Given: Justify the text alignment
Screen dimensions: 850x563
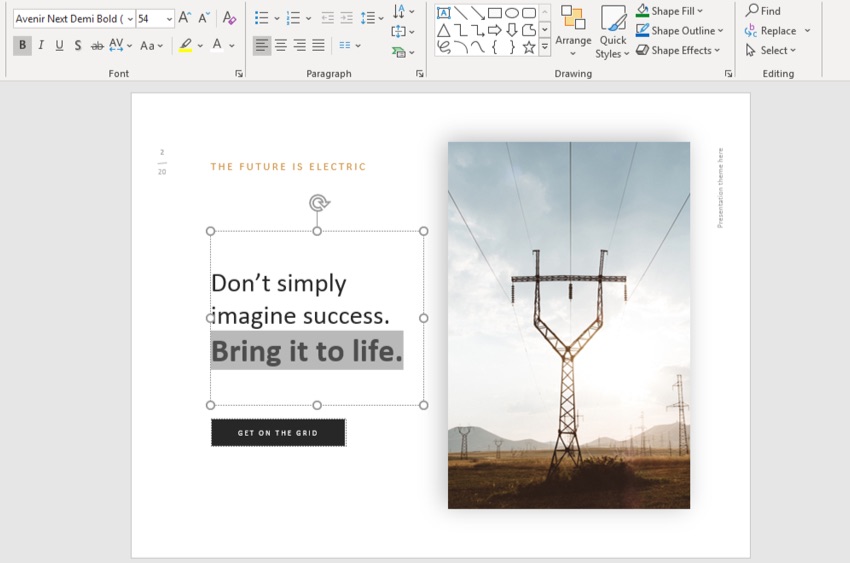Looking at the screenshot, I should [x=319, y=45].
